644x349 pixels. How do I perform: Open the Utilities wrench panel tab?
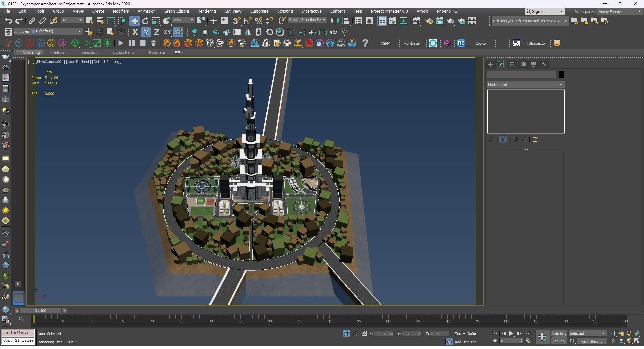click(x=544, y=64)
